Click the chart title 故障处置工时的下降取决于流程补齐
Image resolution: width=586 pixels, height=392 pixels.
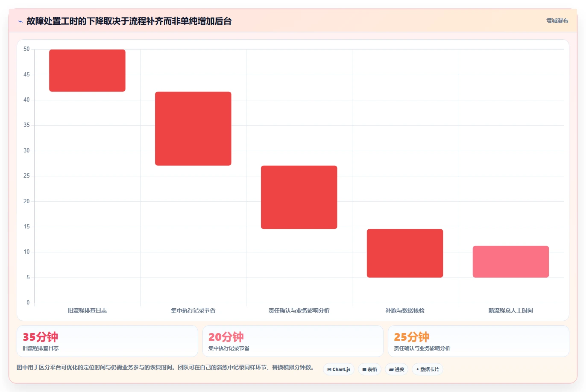point(129,21)
